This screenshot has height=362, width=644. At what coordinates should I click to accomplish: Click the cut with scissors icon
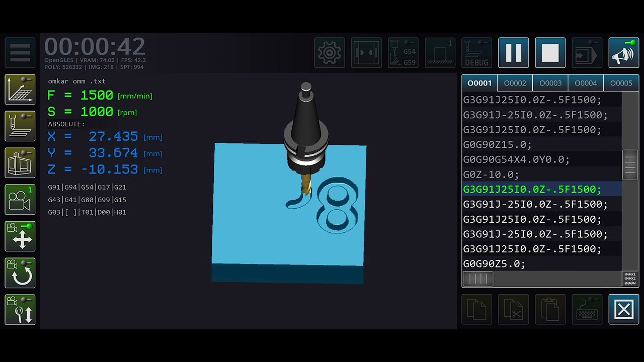(x=513, y=310)
